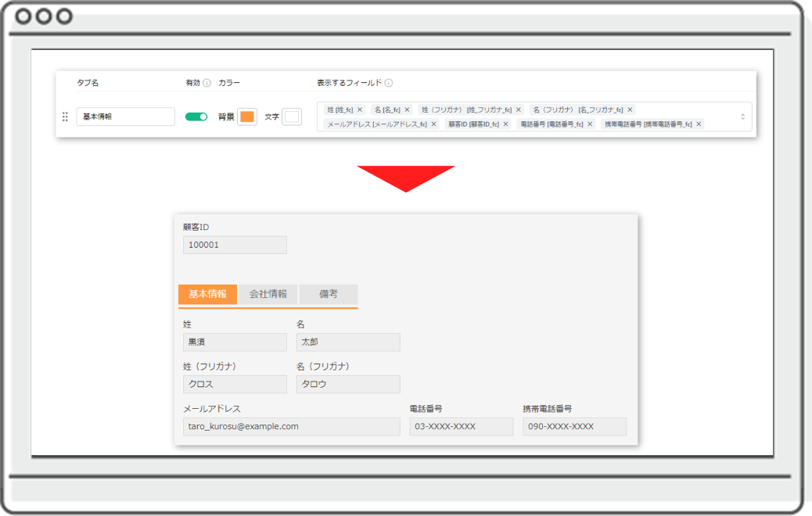This screenshot has width=812, height=516.
Task: Click the タブ名 input containing 基本情報
Action: coord(125,116)
